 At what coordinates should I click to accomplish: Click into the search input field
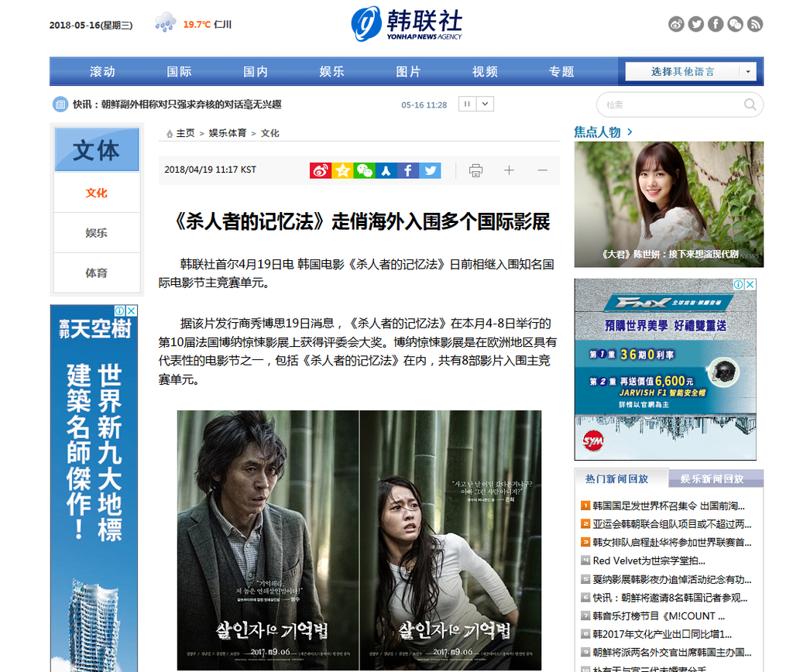coord(673,105)
